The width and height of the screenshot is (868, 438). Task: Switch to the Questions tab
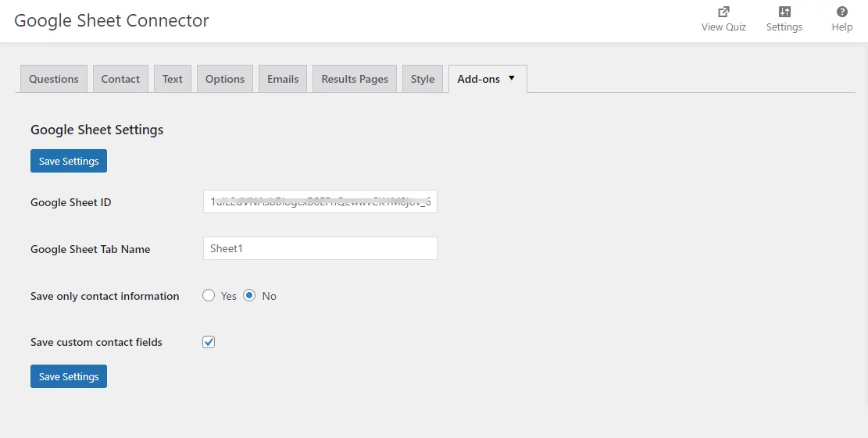tap(54, 79)
